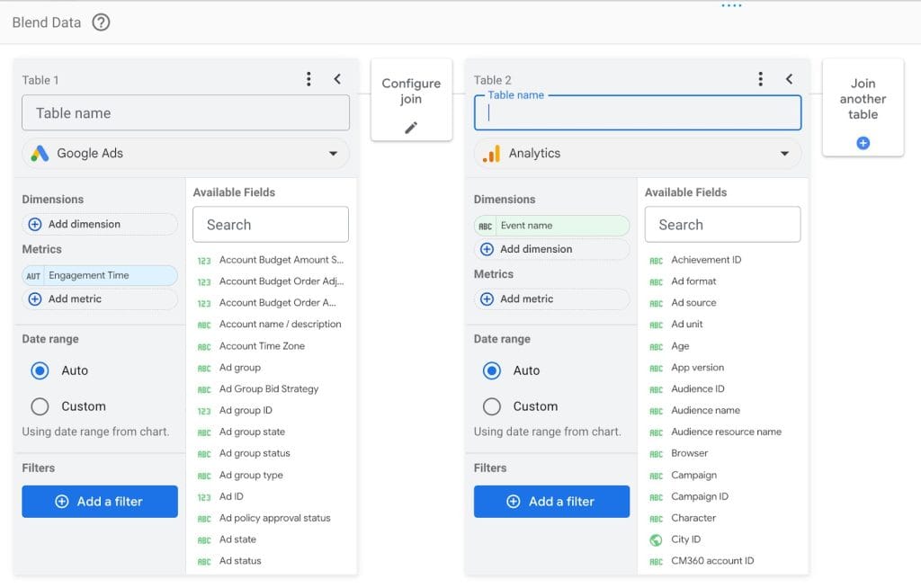The height and width of the screenshot is (588, 921).
Task: Click the text type icon beside Browser
Action: [x=656, y=455]
